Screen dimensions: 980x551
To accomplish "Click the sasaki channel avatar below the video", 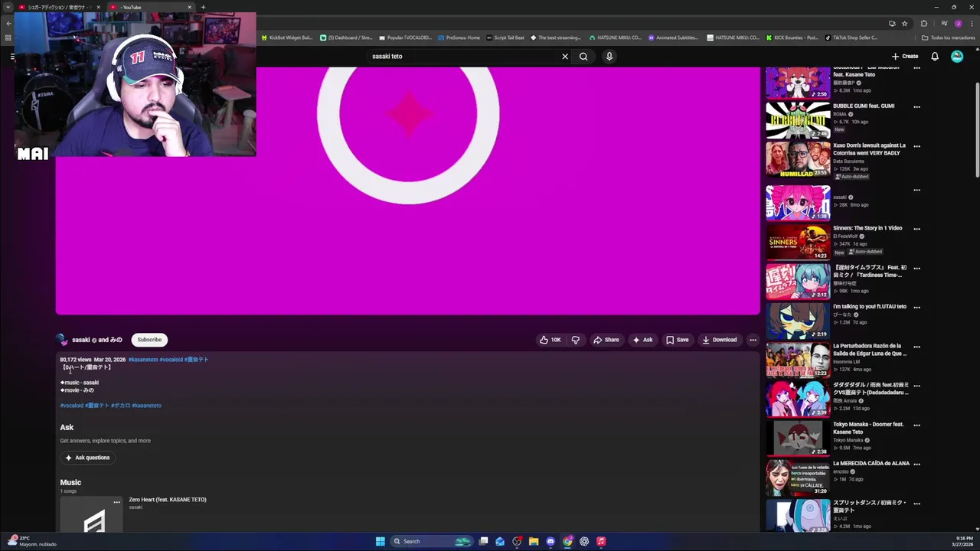I will point(62,340).
